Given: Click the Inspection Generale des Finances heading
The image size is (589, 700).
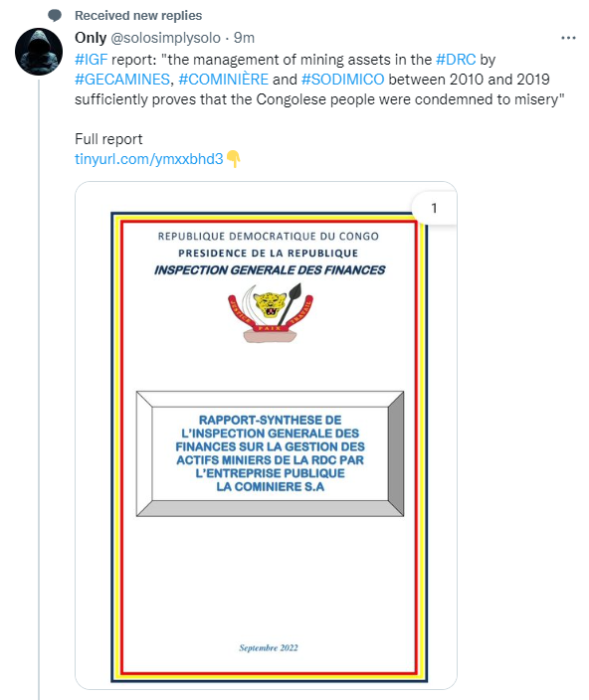Looking at the screenshot, I should point(270,270).
